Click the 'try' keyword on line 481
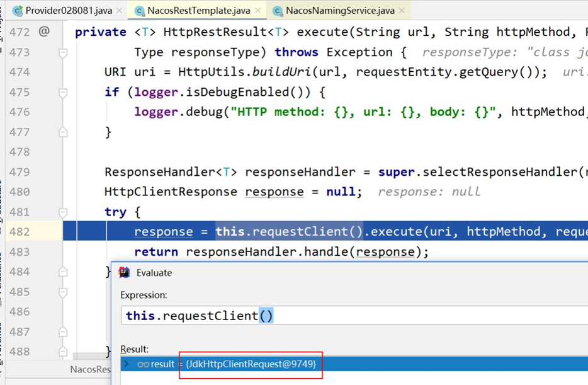Screen dimensions: 588x385 click(115, 212)
